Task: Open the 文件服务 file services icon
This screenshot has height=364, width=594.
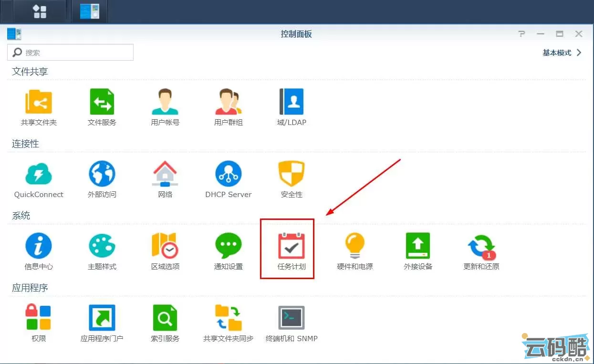Action: 102,102
